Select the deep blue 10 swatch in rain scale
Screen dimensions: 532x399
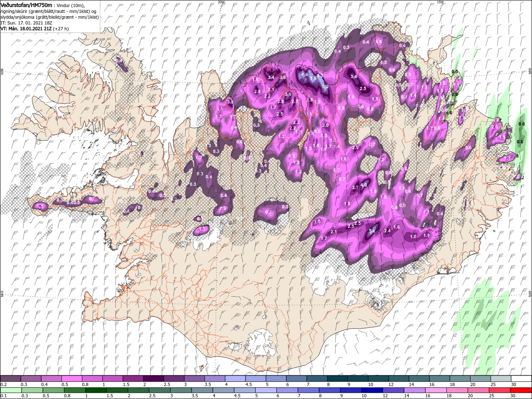click(x=372, y=390)
